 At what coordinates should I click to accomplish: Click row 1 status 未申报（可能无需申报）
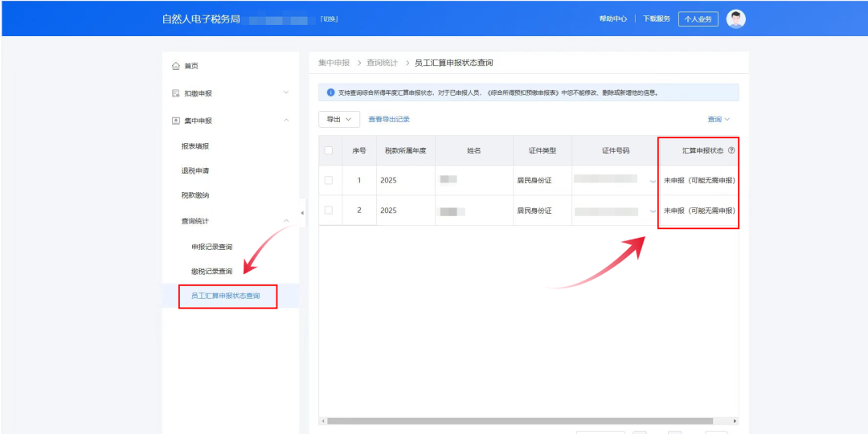point(700,181)
